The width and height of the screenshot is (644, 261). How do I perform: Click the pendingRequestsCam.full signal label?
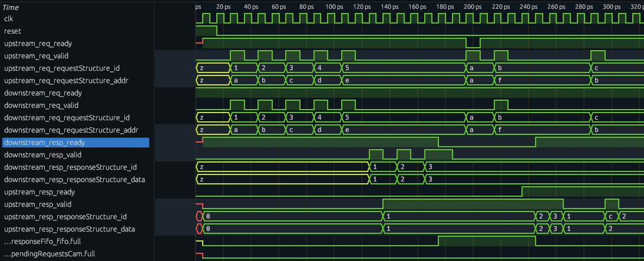tap(41, 254)
